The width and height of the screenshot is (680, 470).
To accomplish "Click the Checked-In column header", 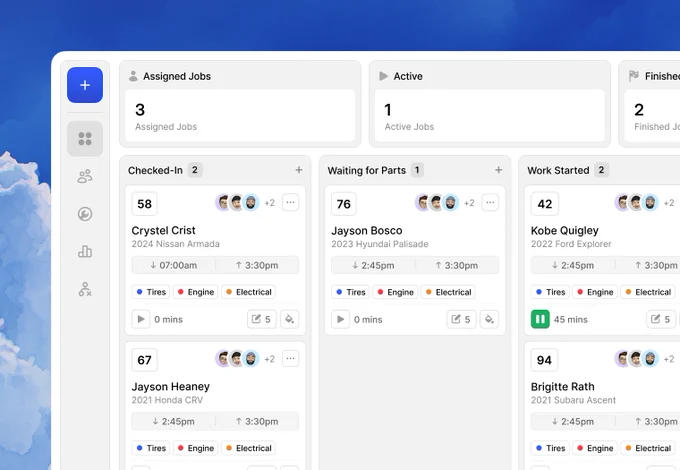I will (155, 170).
